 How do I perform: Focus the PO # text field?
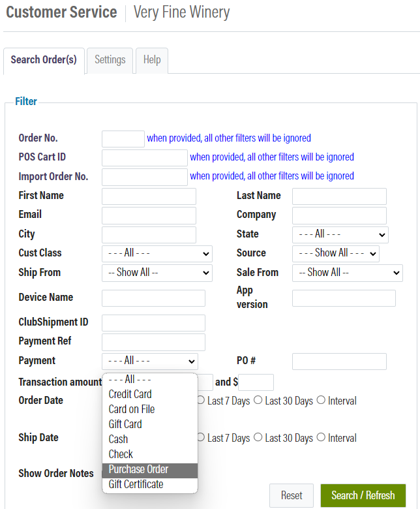339,362
